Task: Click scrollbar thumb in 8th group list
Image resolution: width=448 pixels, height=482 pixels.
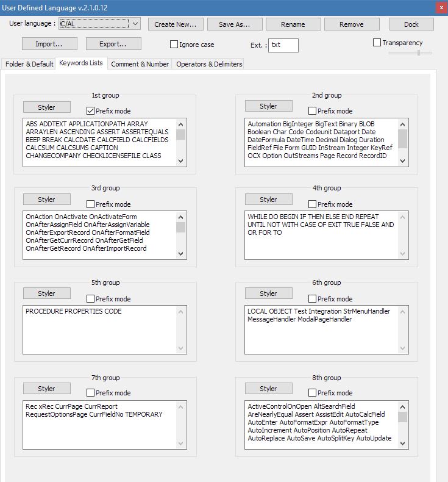Action: 402,417
